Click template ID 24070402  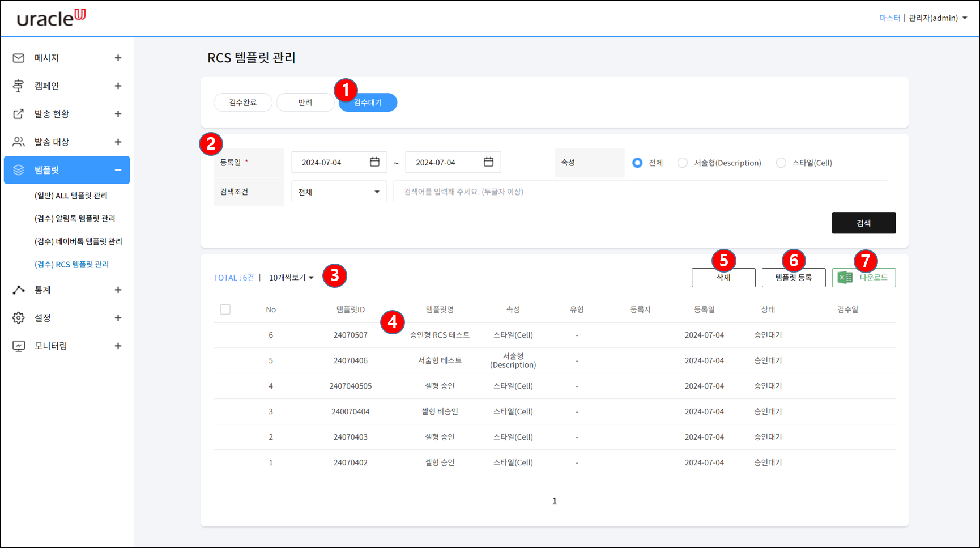(x=351, y=462)
